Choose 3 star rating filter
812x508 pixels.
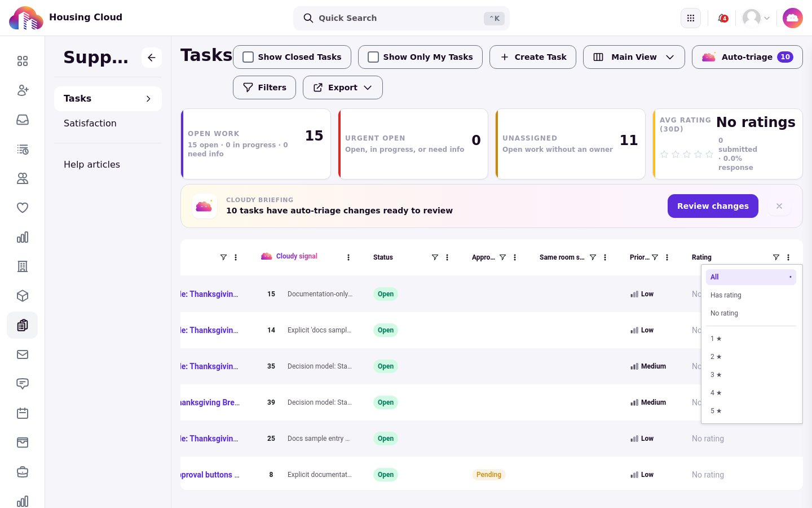click(751, 375)
